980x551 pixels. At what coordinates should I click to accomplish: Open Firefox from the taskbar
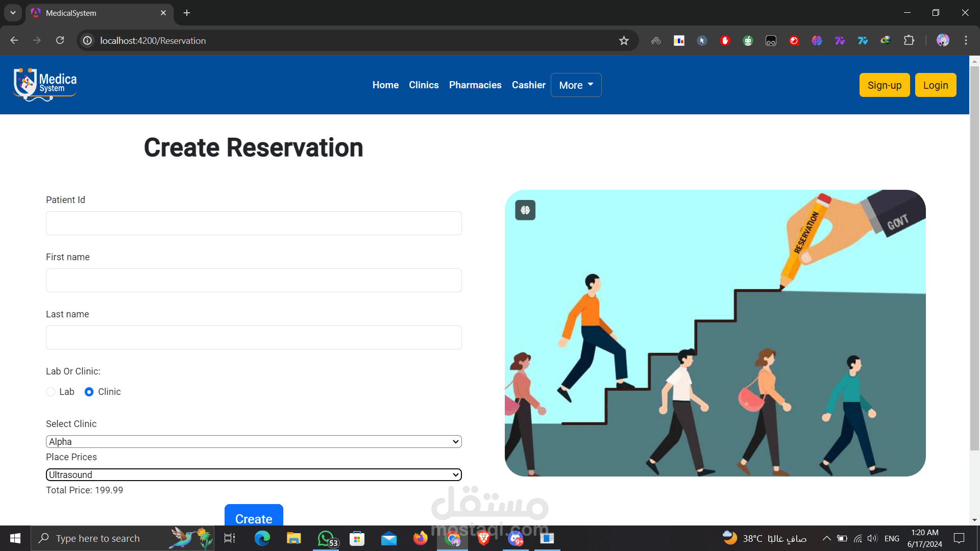tap(420, 538)
